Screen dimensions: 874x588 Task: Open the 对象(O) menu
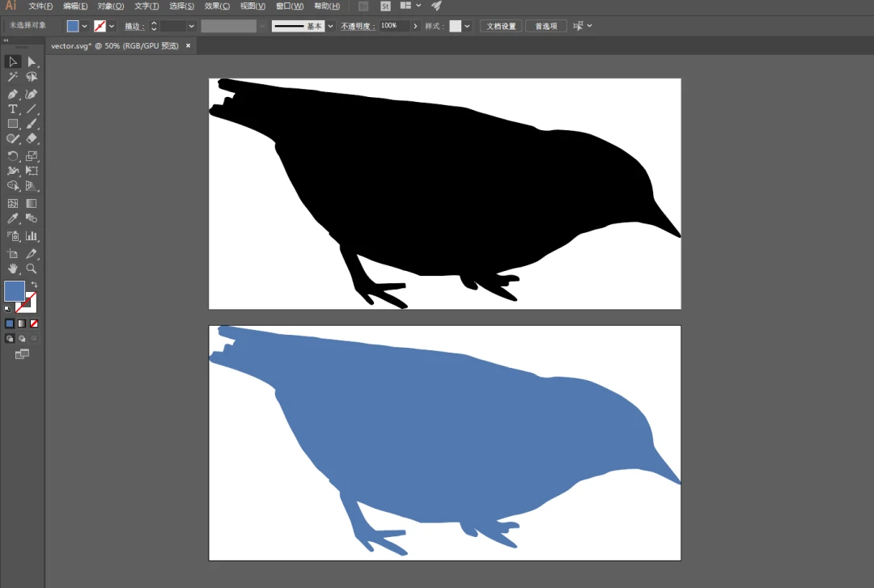pyautogui.click(x=110, y=6)
